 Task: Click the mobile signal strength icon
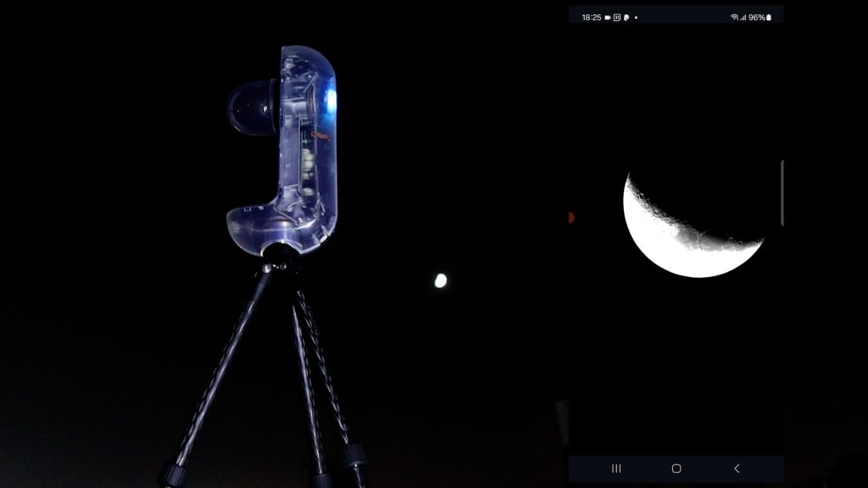tap(743, 17)
